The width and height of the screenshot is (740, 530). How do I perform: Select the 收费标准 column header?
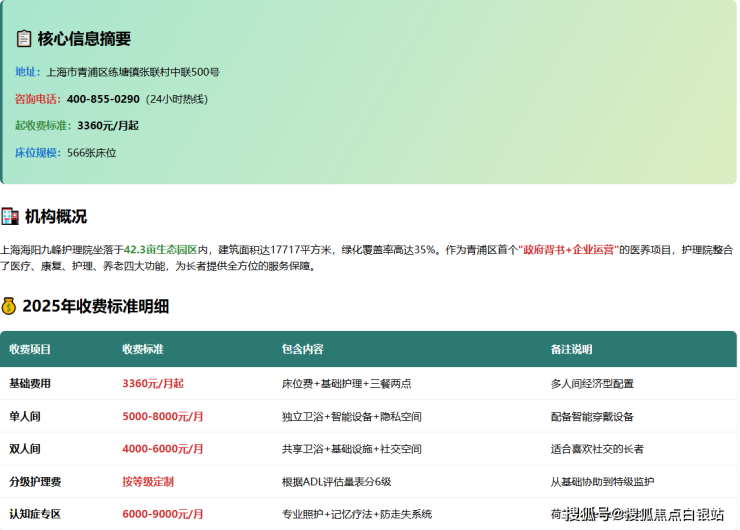143,349
